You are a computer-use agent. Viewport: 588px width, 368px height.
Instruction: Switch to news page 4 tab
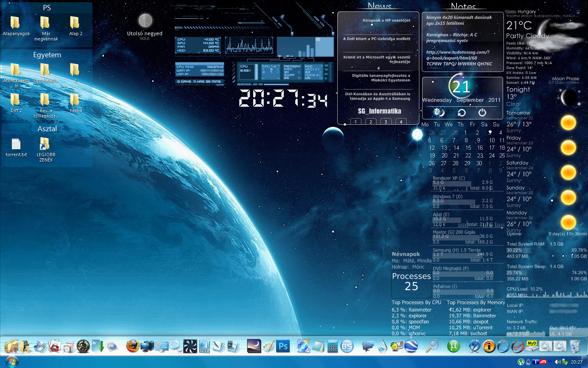point(401,121)
